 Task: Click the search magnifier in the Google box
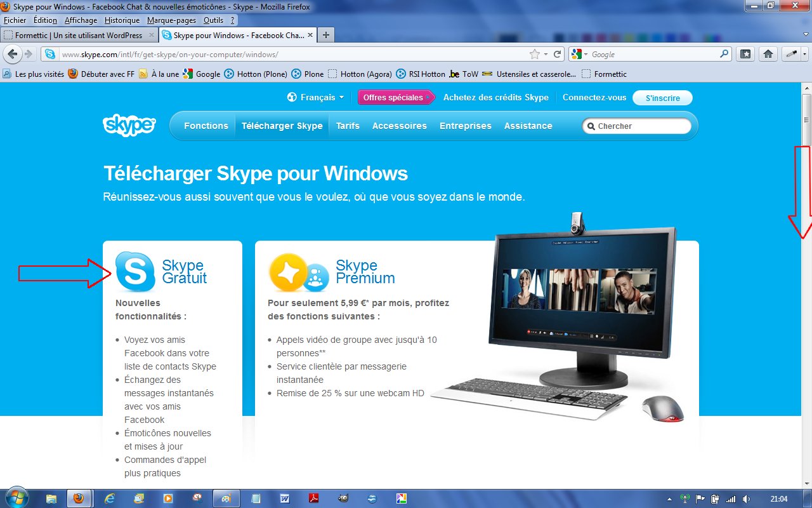click(724, 54)
